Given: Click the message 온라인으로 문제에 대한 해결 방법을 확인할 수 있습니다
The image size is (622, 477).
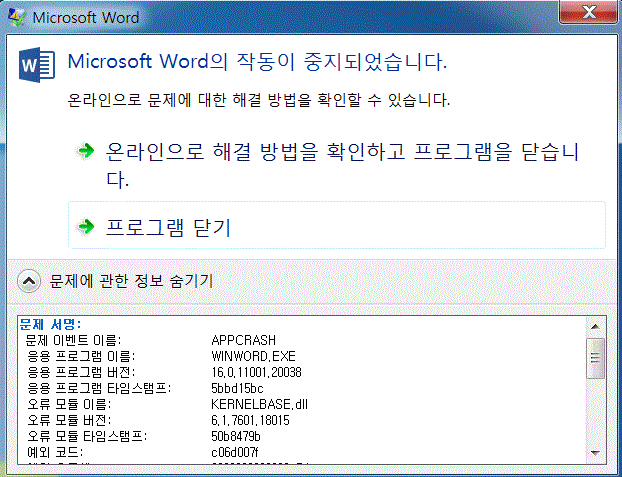Looking at the screenshot, I should [259, 100].
